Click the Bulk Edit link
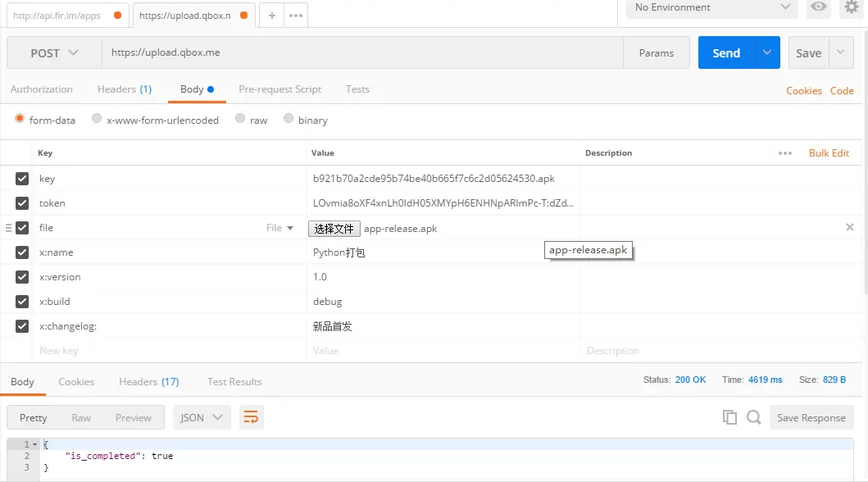 [829, 153]
